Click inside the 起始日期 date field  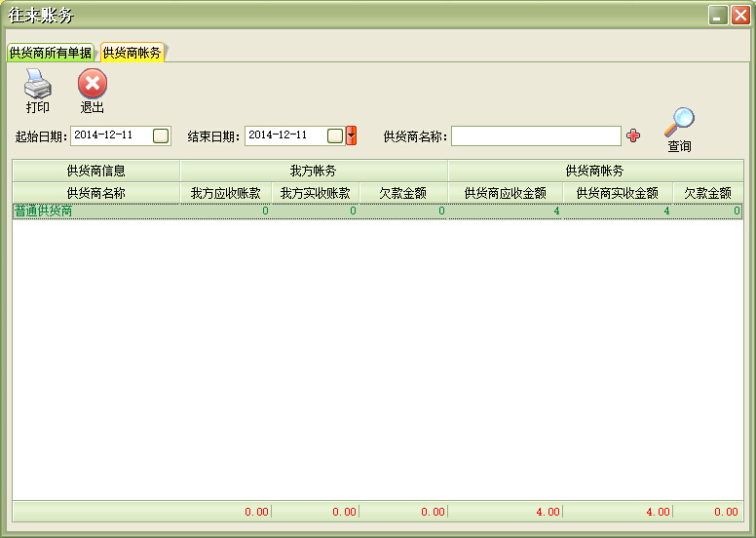[x=109, y=135]
